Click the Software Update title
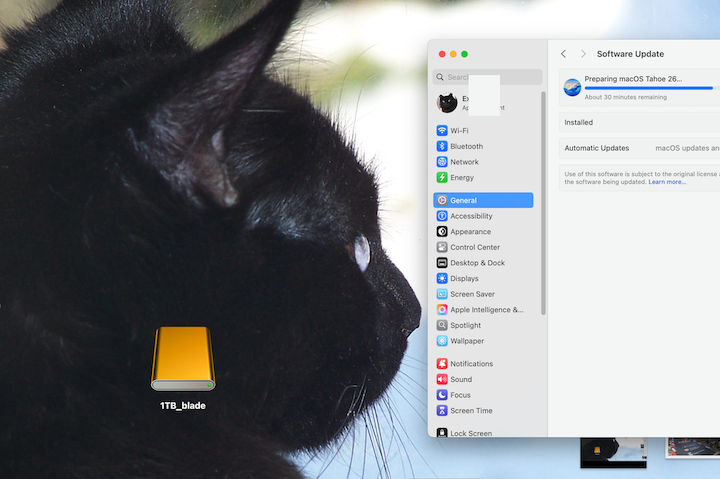Viewport: 720px width, 479px height. (x=630, y=54)
